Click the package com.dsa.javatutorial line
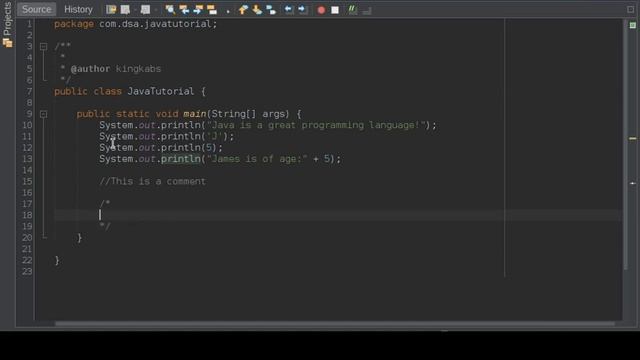The height and width of the screenshot is (360, 640). (136, 24)
